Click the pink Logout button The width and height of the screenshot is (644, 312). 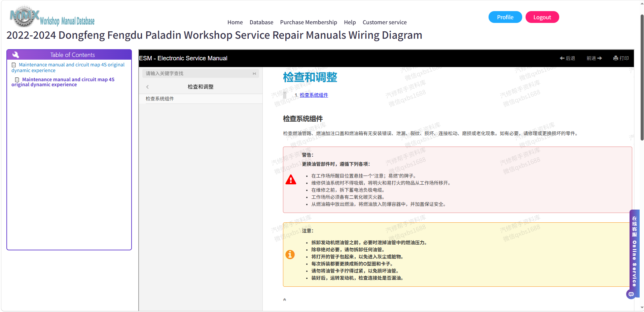coord(542,17)
